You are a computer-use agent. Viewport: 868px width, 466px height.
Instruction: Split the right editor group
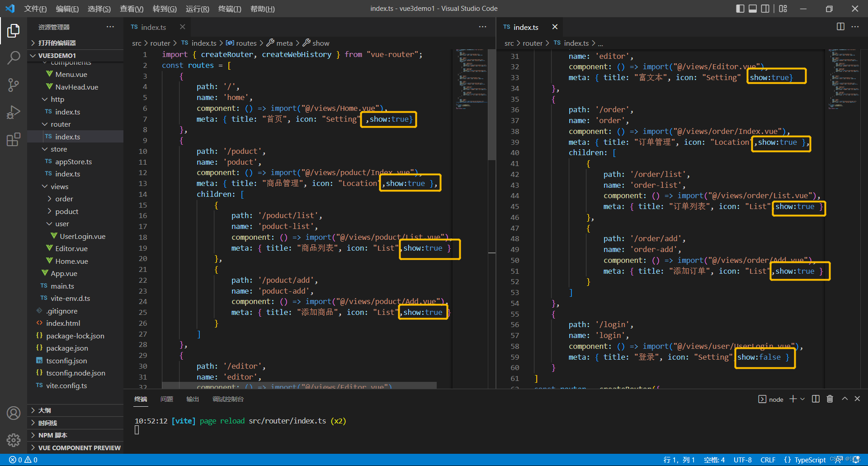tap(840, 27)
